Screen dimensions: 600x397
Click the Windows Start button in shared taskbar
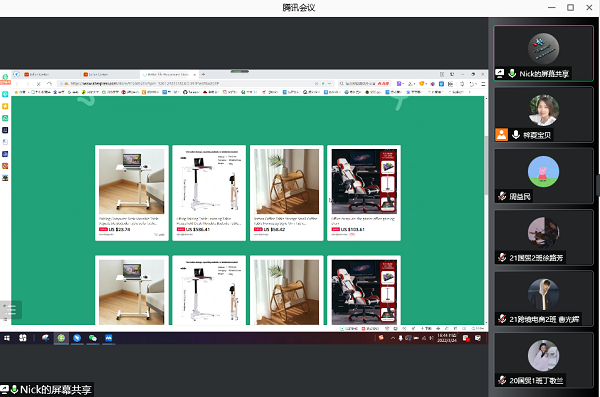(x=7, y=338)
